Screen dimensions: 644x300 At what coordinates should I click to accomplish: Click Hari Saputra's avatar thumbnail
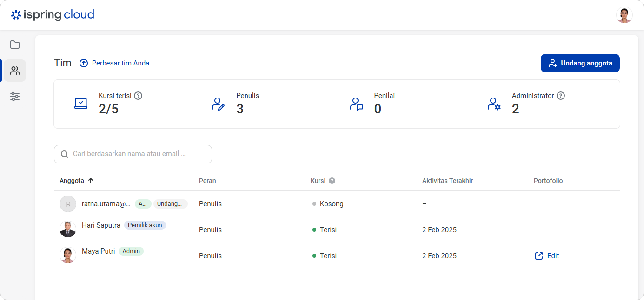point(68,229)
